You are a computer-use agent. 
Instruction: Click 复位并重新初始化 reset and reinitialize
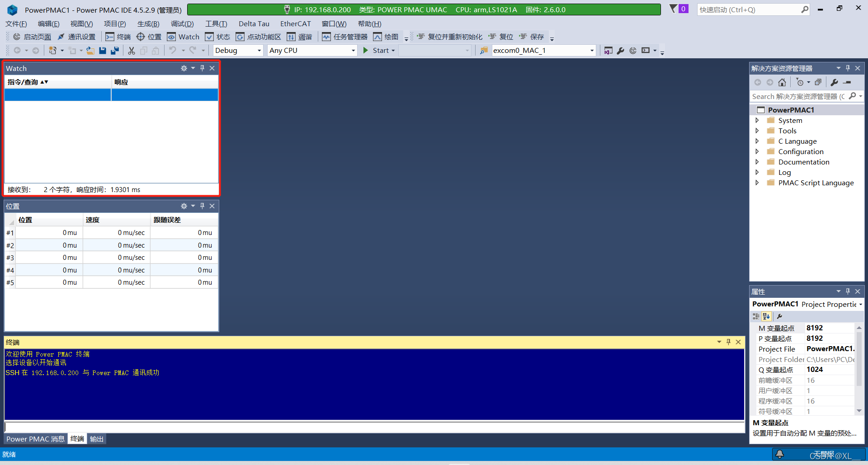tap(449, 37)
